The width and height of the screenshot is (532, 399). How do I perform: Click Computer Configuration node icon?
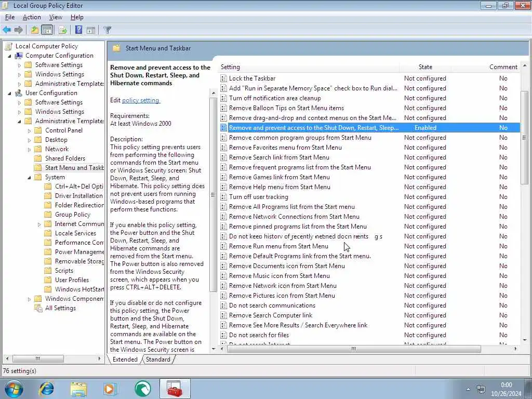pos(19,56)
